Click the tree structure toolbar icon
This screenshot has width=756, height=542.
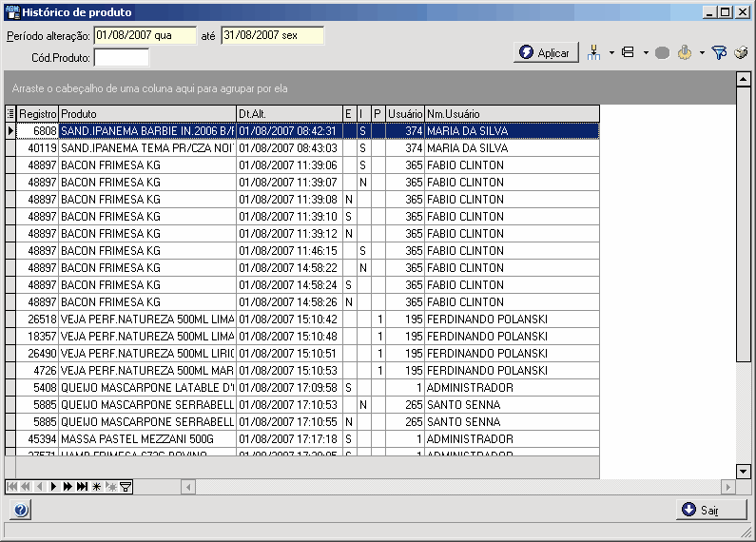593,52
